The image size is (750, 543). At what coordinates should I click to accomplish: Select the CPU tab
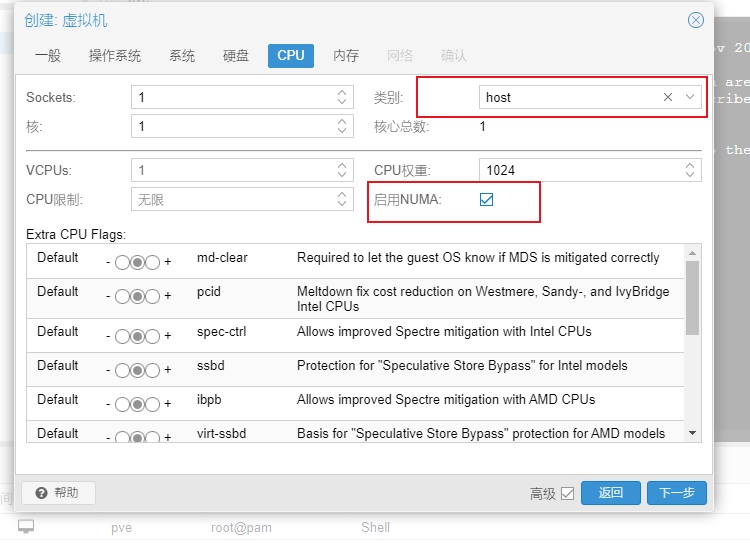[291, 55]
